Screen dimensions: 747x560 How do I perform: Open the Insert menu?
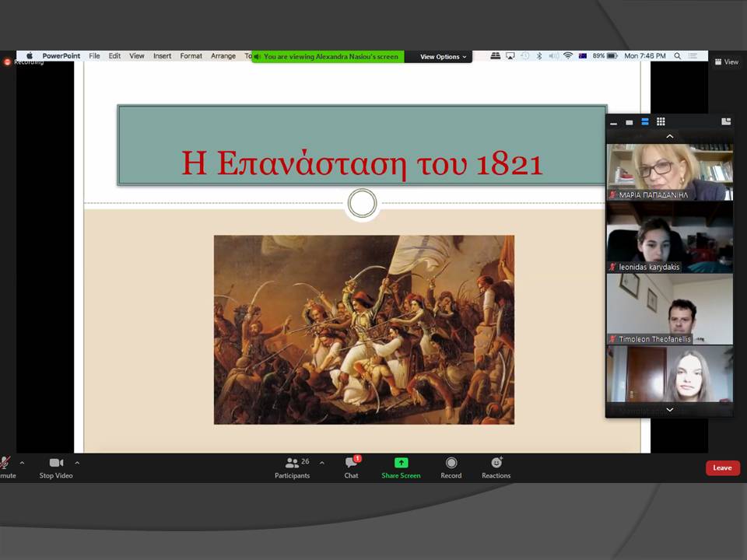pyautogui.click(x=162, y=56)
